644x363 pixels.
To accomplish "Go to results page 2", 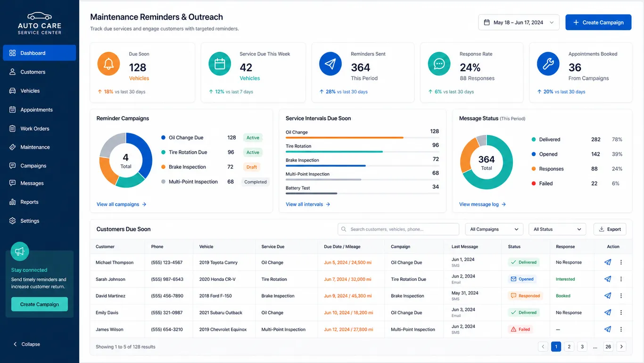I will [569, 347].
